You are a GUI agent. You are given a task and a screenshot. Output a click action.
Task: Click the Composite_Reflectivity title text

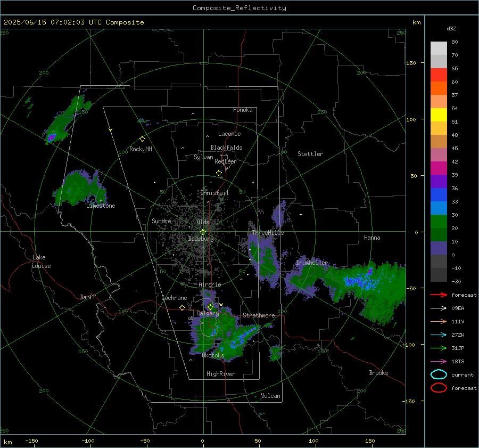[239, 8]
